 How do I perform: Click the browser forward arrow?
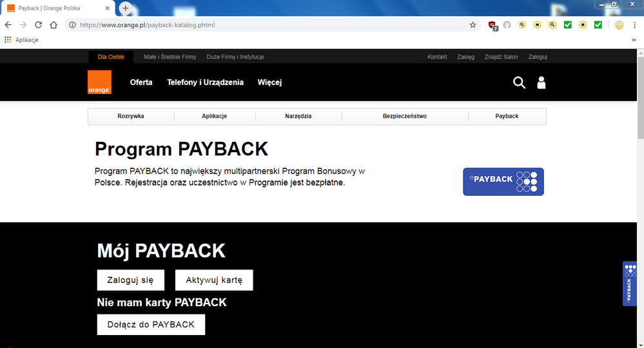23,25
